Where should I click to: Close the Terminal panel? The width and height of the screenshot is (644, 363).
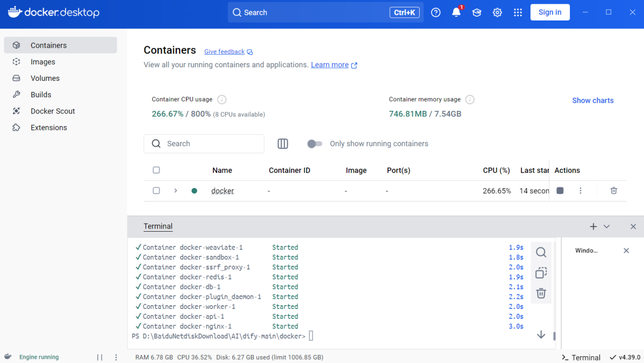point(633,226)
